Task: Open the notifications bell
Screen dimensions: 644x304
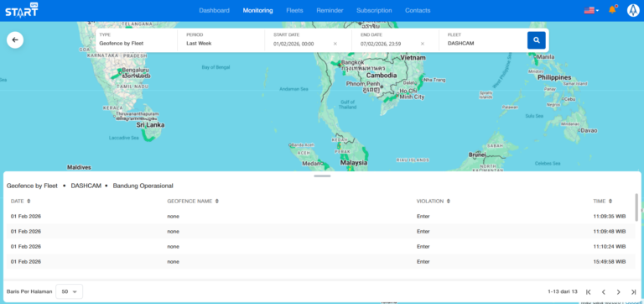Action: click(x=612, y=10)
